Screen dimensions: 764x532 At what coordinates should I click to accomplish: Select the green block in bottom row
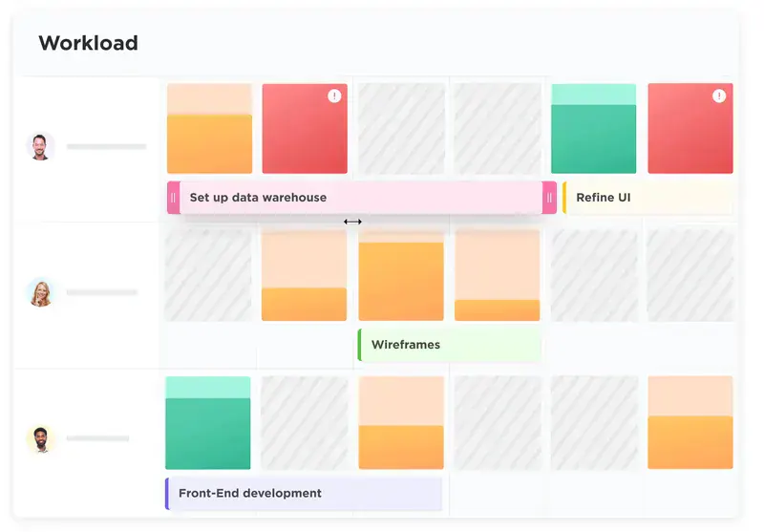tap(207, 423)
